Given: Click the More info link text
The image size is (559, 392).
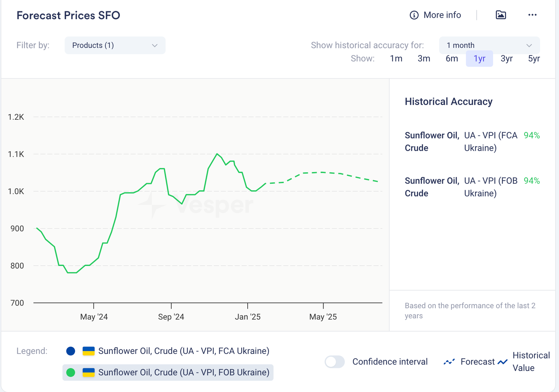Looking at the screenshot, I should 442,15.
